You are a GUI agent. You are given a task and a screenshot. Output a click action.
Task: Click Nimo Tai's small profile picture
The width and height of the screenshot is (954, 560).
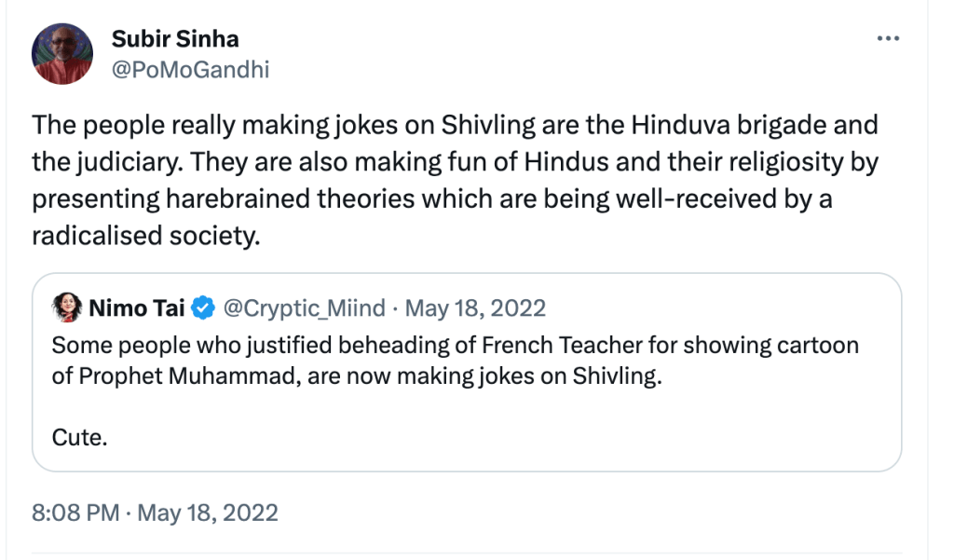(66, 307)
